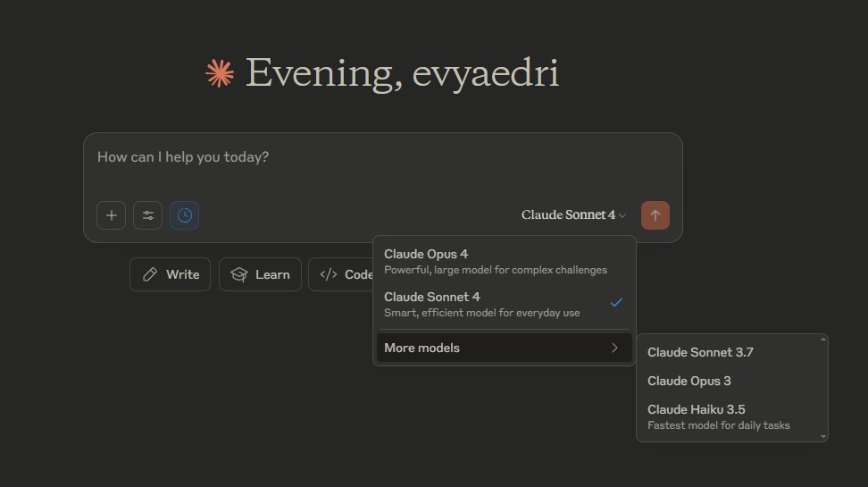Select Claude Opus 4 model

point(504,262)
